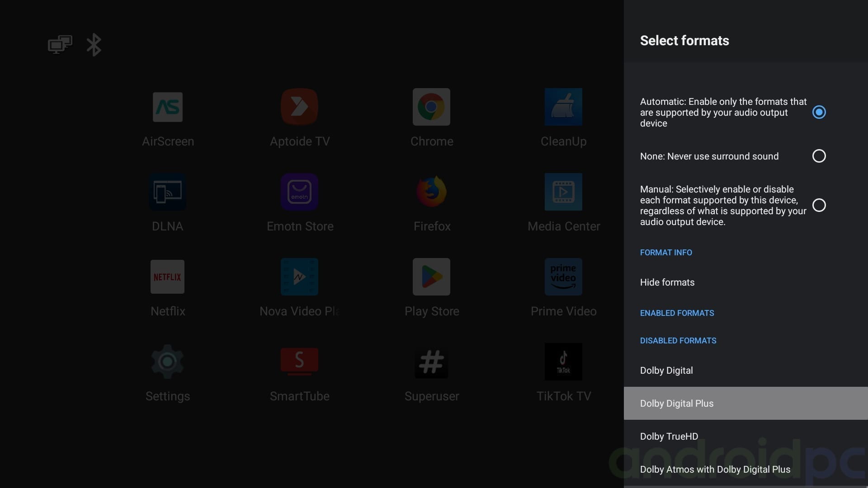Launch the Superuser hash icon

(x=431, y=361)
